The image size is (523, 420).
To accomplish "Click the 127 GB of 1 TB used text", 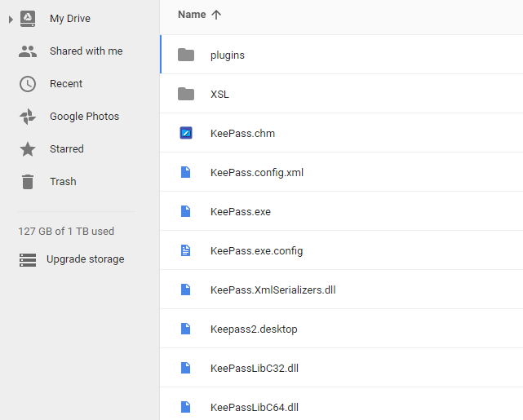I will coord(66,232).
